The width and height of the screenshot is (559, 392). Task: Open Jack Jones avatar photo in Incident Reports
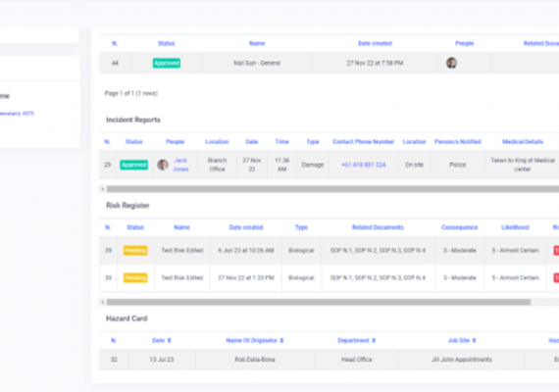pyautogui.click(x=163, y=165)
